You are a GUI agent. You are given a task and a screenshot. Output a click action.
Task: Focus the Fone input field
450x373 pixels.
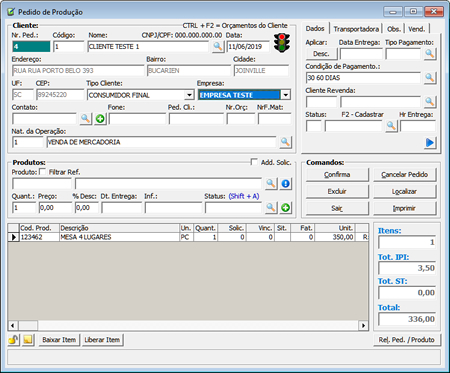pos(137,119)
